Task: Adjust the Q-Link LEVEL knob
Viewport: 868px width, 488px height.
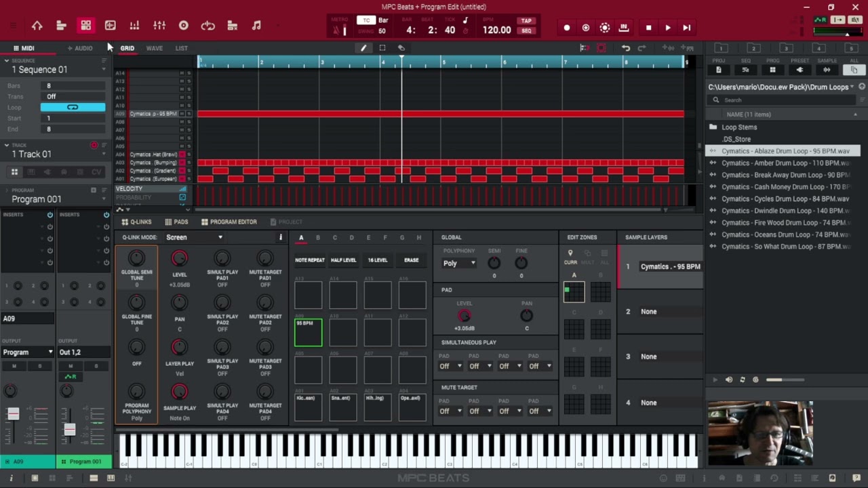Action: [179, 258]
